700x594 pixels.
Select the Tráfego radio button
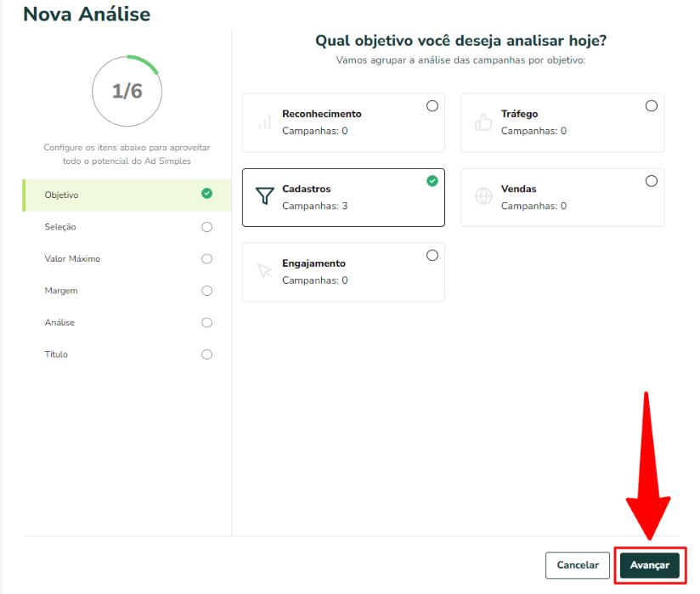coord(652,106)
